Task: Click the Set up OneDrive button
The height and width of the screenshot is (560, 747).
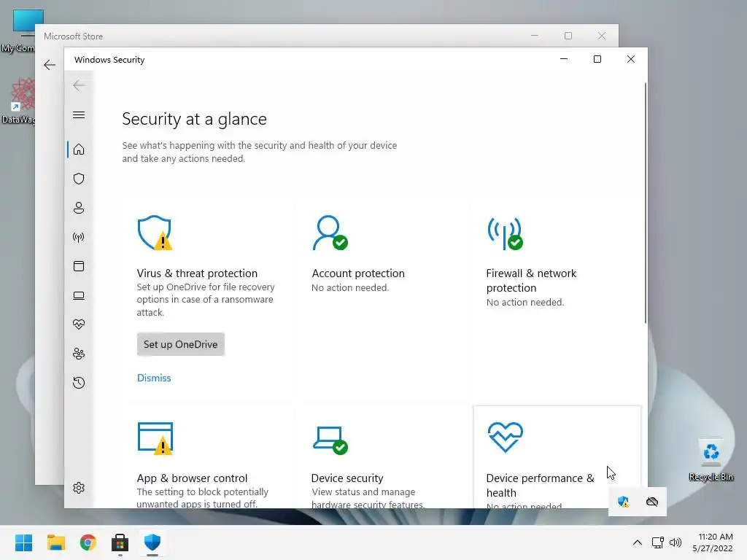Action: (181, 344)
